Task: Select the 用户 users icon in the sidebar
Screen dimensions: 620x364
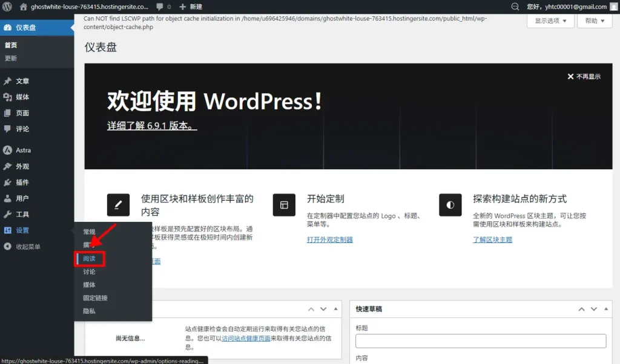Action: 8,199
